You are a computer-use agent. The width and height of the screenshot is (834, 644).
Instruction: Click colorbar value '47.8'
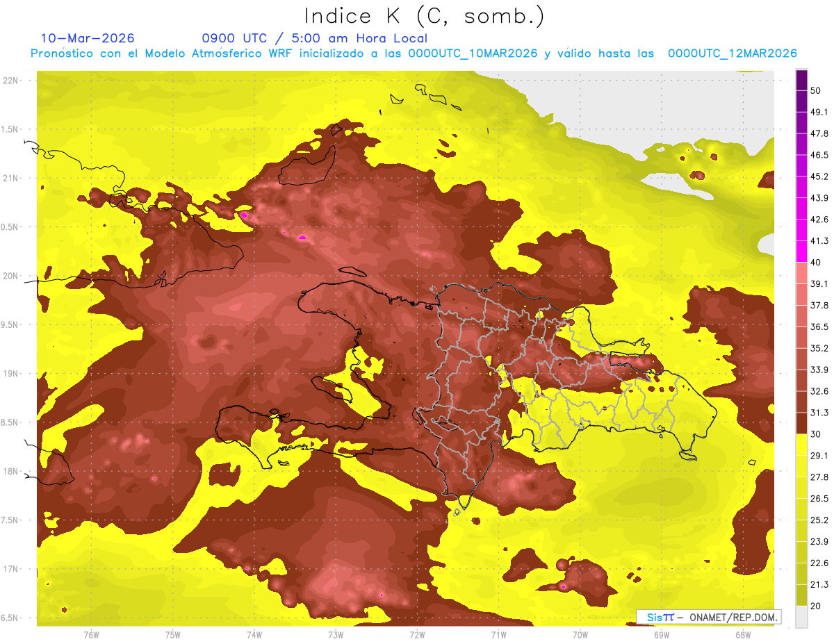(x=820, y=133)
